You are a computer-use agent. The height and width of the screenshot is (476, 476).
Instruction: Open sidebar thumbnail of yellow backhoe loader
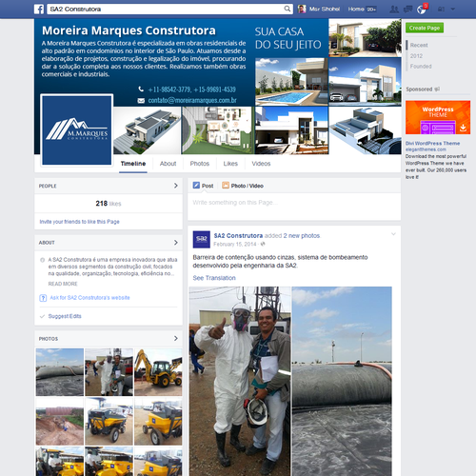(x=158, y=372)
